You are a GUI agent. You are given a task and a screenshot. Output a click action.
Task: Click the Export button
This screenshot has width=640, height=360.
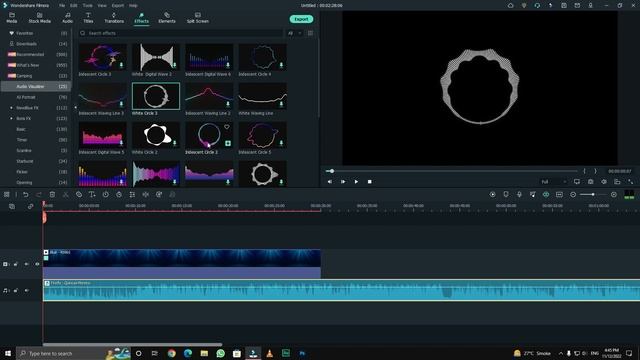301,19
